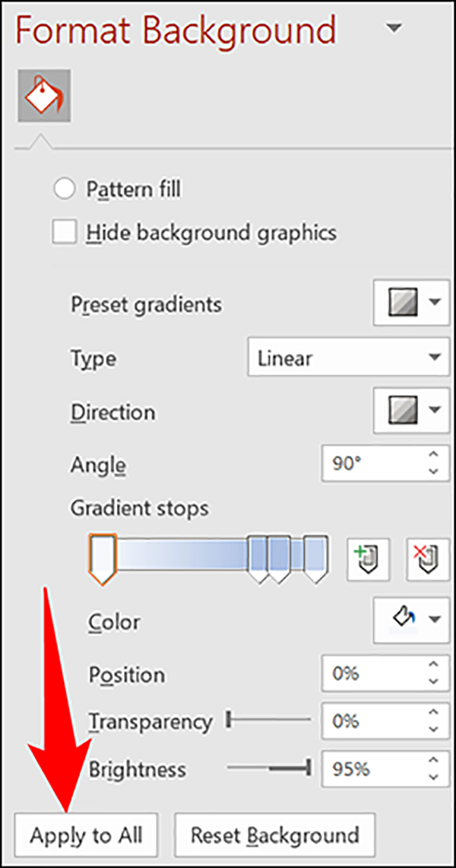Increase the Angle value with up arrow
The height and width of the screenshot is (868, 456).
(x=433, y=455)
